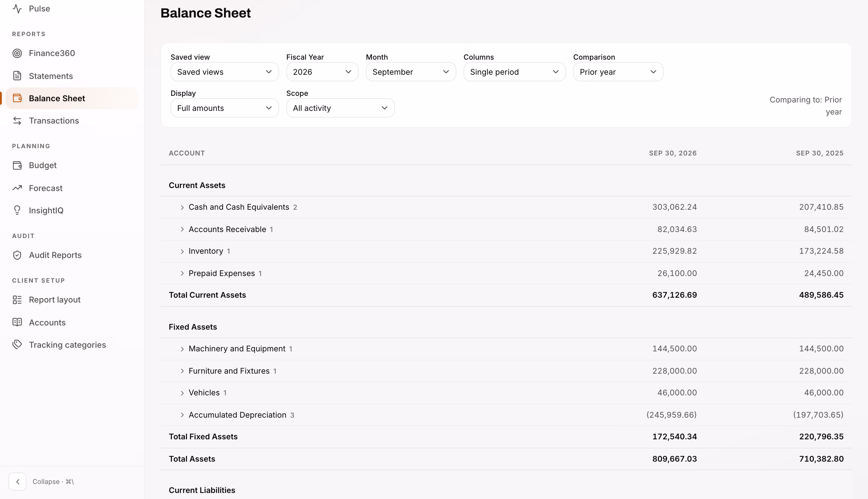Click the Fixed Assets section heading
This screenshot has width=868, height=499.
click(193, 327)
